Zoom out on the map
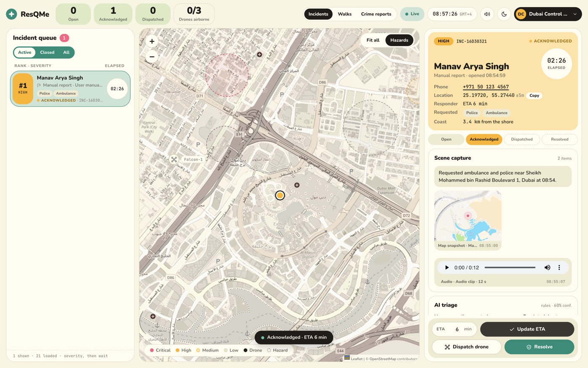588x368 pixels. click(x=152, y=56)
